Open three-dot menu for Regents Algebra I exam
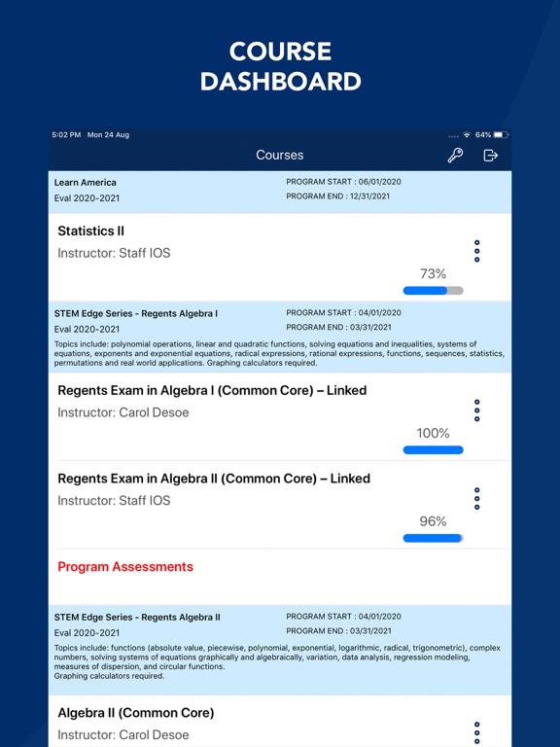The width and height of the screenshot is (560, 747). pyautogui.click(x=476, y=410)
